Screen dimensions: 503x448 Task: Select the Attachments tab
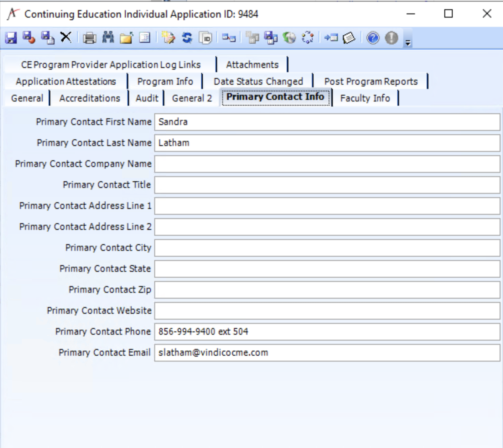coord(252,64)
